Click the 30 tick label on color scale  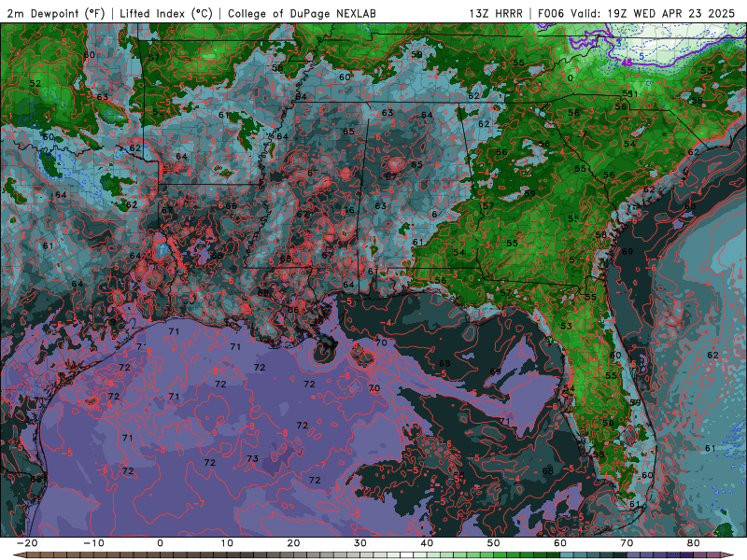click(x=360, y=543)
